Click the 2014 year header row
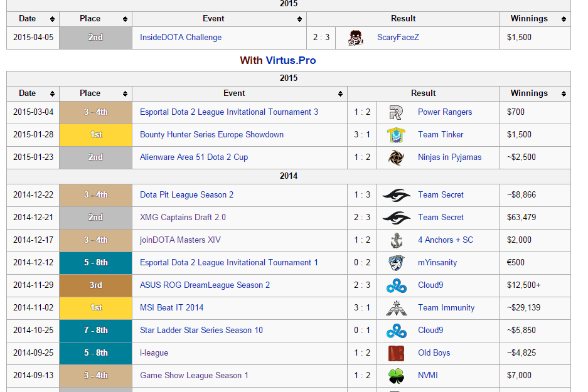This screenshot has width=588, height=392. [x=289, y=176]
